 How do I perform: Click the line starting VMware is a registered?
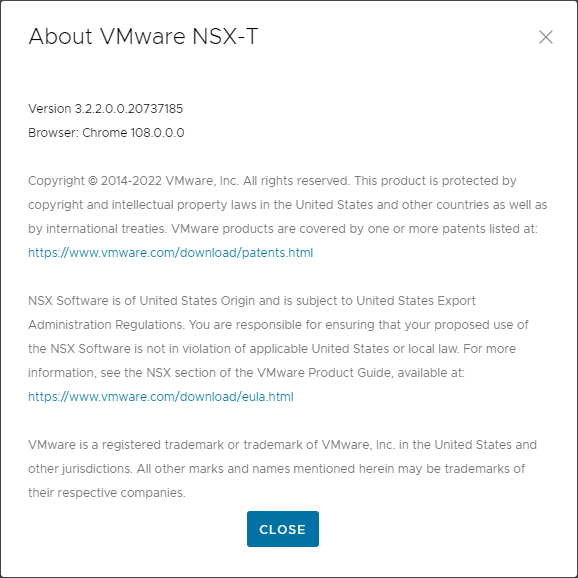[x=282, y=445]
